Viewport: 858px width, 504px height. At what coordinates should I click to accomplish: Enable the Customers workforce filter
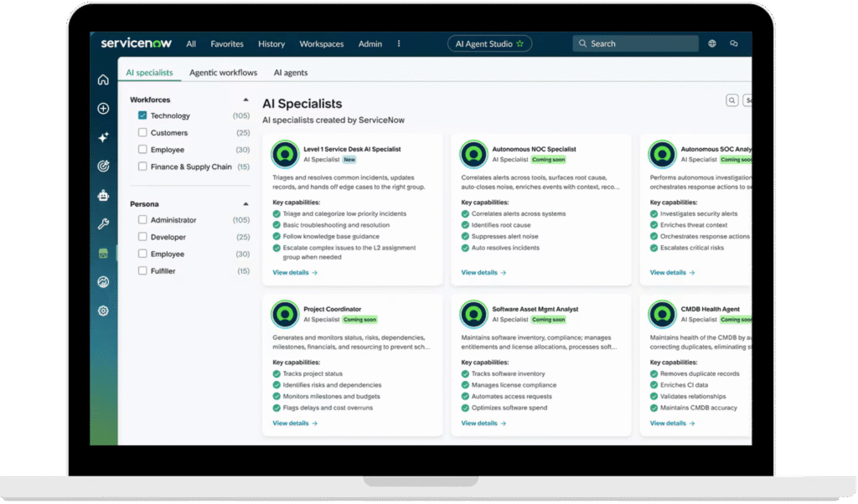tap(142, 133)
